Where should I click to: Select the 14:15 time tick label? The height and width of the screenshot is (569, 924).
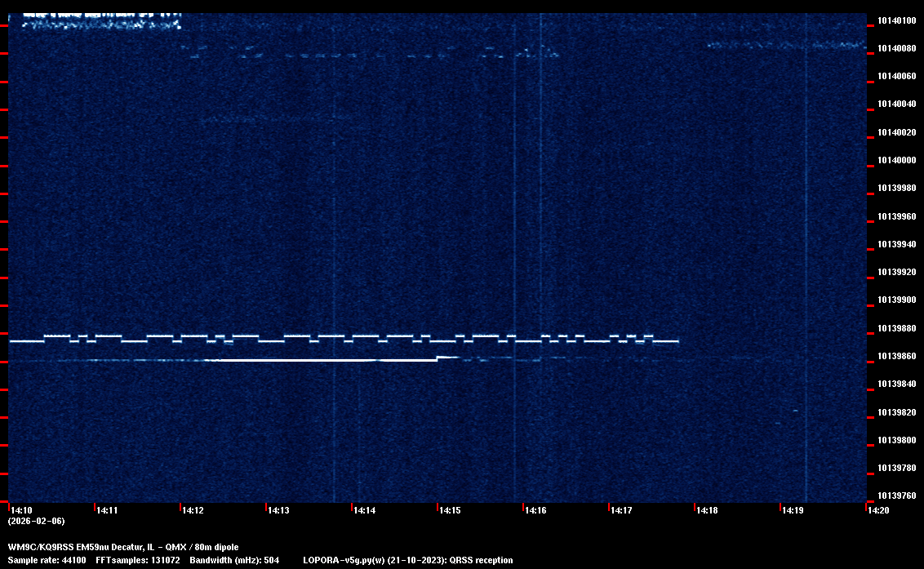pyautogui.click(x=450, y=510)
